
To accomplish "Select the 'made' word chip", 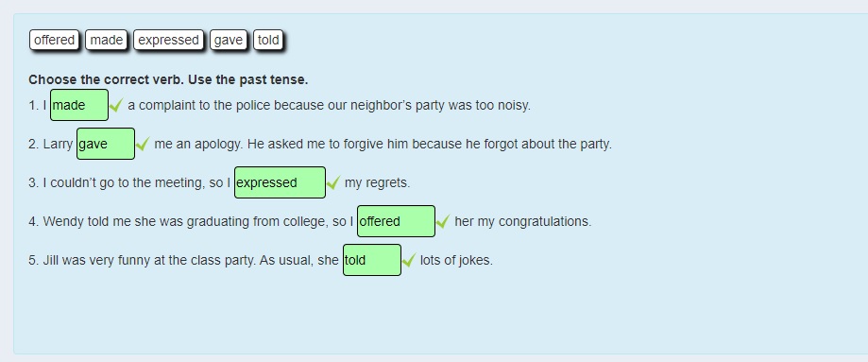I will (x=107, y=40).
